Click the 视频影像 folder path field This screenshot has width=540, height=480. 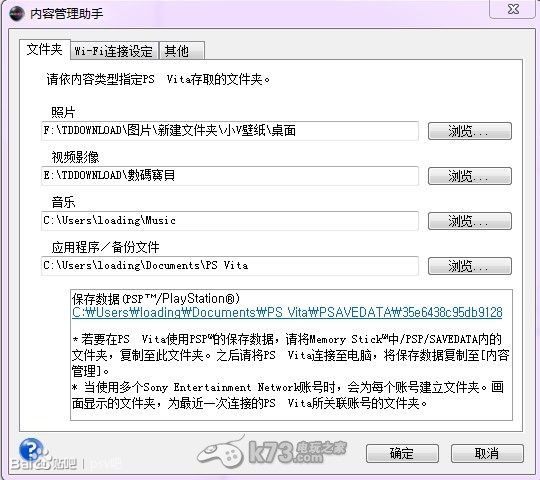pyautogui.click(x=230, y=176)
